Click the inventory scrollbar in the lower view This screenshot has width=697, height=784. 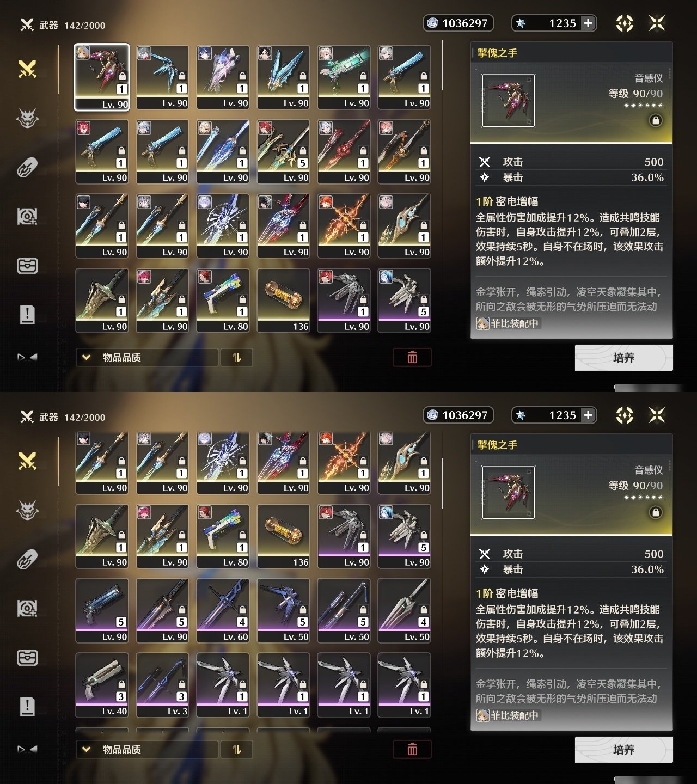[442, 483]
